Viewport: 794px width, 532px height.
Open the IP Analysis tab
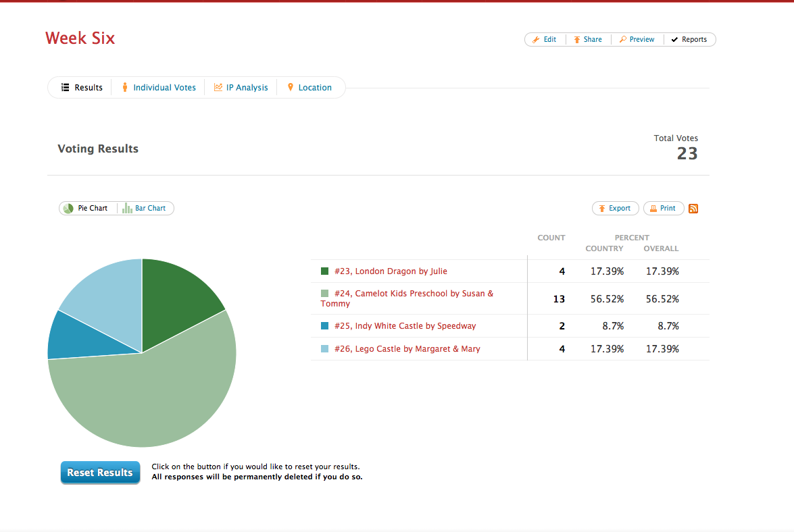coord(241,88)
